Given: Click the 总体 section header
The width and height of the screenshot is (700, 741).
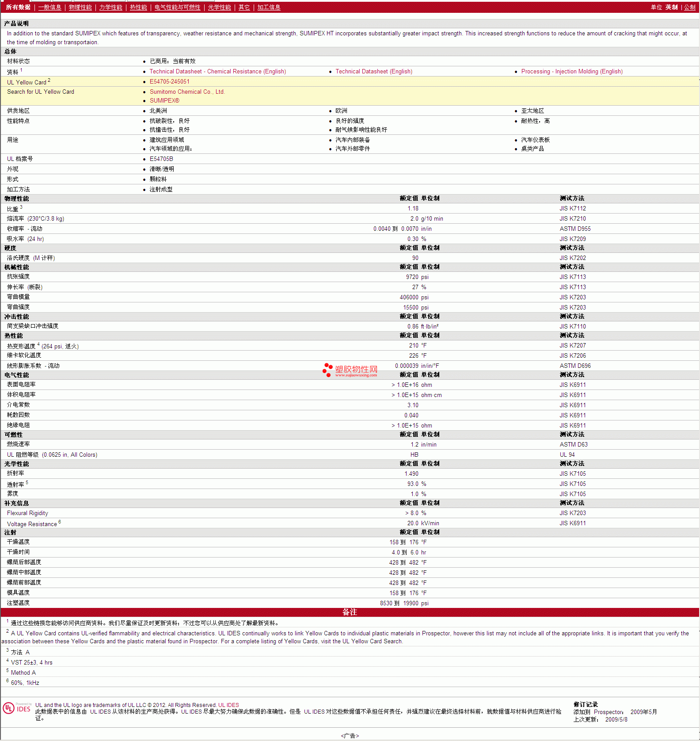Looking at the screenshot, I should coord(10,51).
